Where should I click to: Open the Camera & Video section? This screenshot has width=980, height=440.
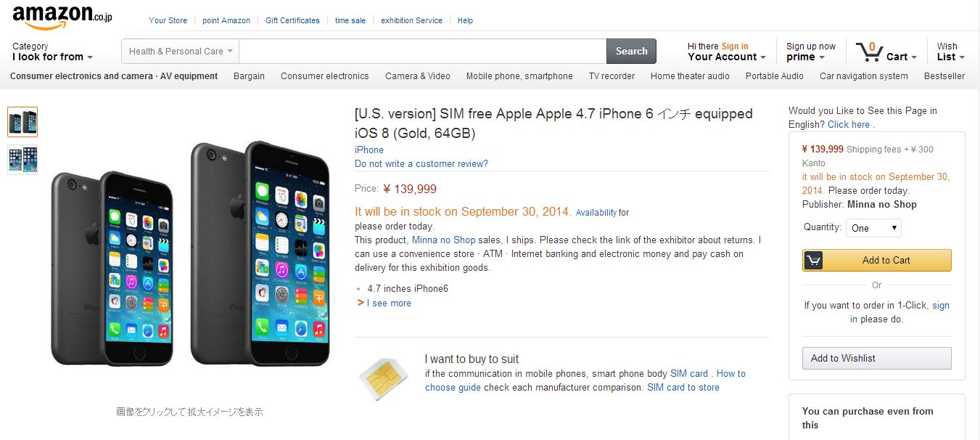tap(419, 76)
